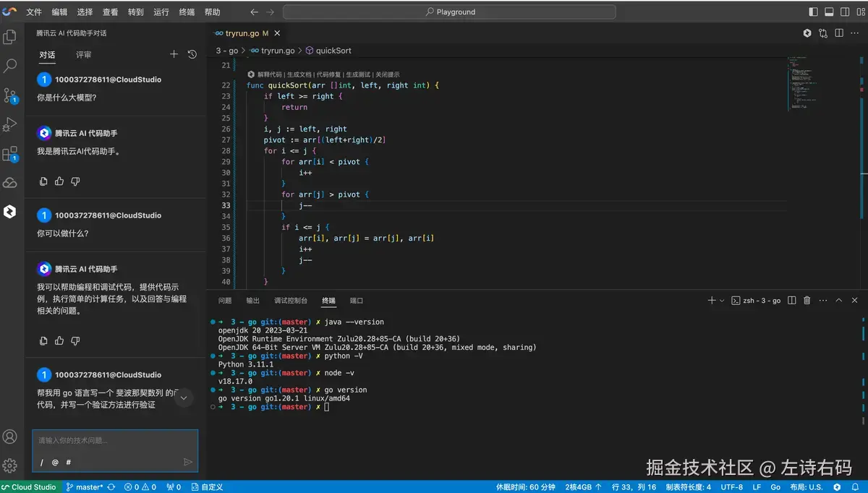Start a new chat with plus icon
Image resolution: width=868 pixels, height=493 pixels.
coord(174,54)
